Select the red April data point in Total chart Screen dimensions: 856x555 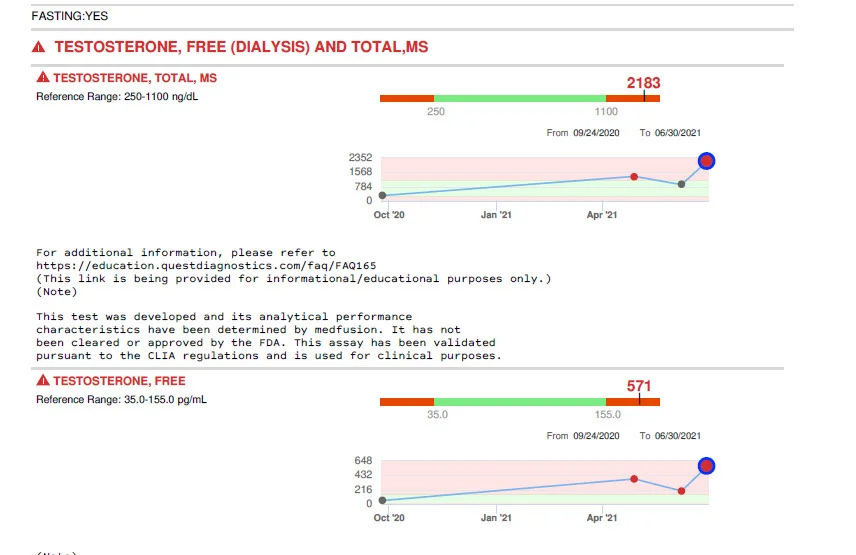634,177
